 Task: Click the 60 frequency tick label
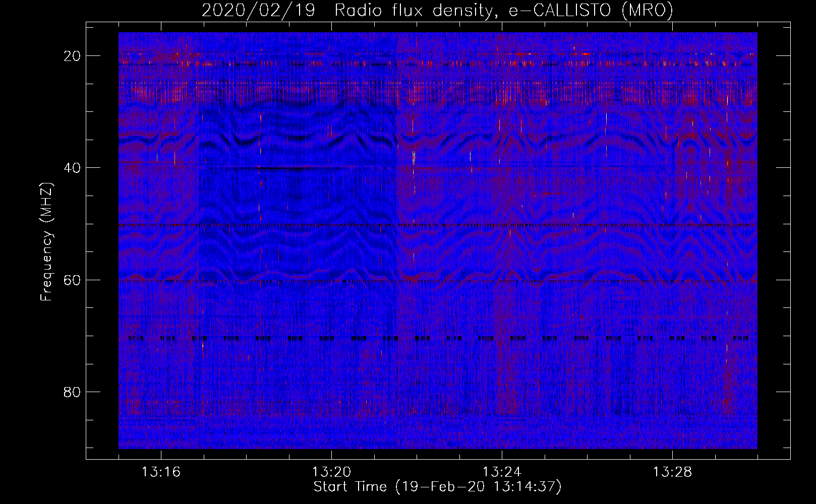click(x=72, y=280)
